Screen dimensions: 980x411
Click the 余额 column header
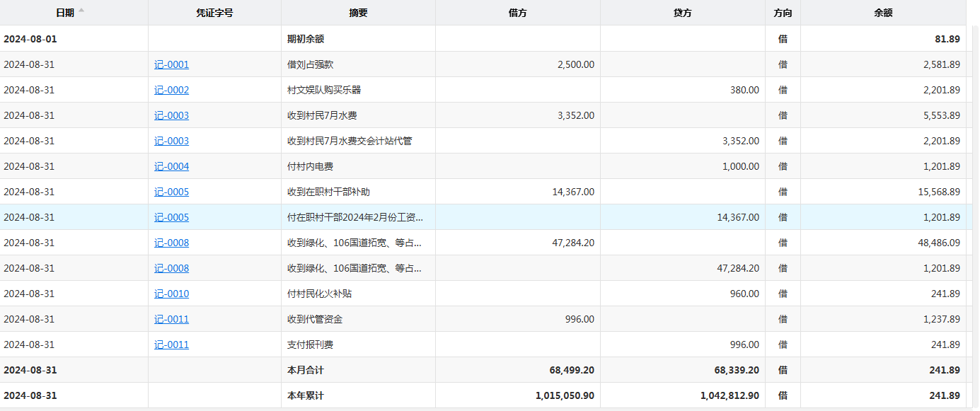tap(883, 13)
